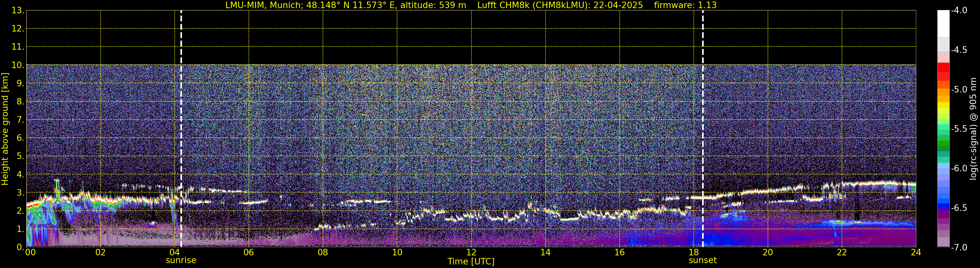Screen dimensions: 980x268
Task: Click the colorbar tick label '-7.0'
Action: (x=959, y=248)
